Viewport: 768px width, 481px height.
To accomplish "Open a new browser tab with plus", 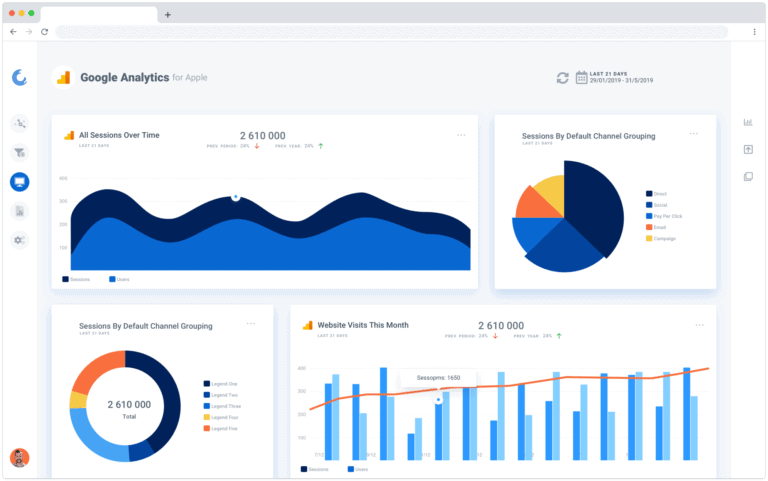I will [168, 15].
